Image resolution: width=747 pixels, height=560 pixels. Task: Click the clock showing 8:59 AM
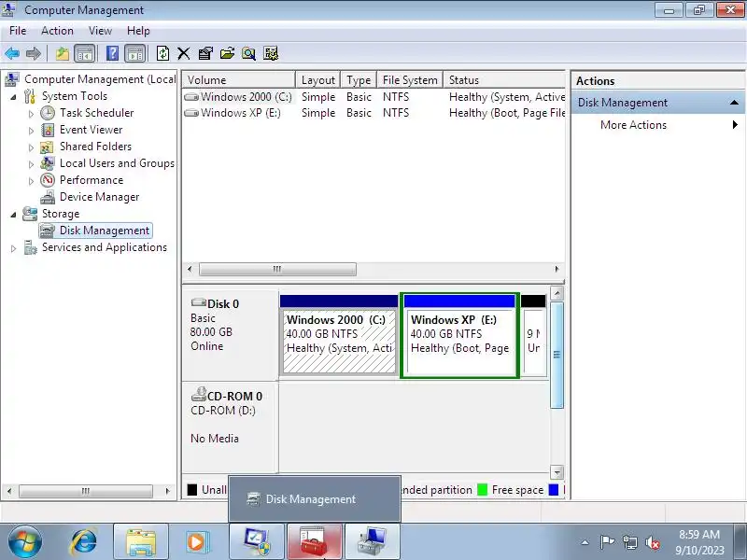click(698, 534)
